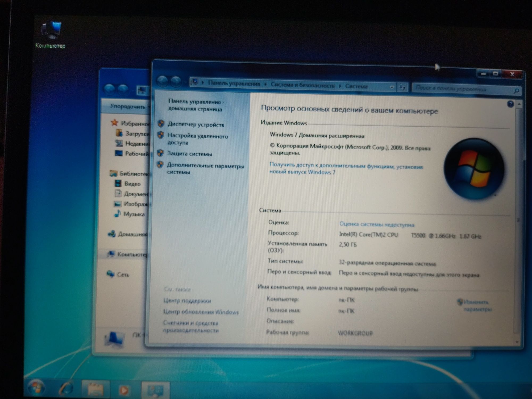The width and height of the screenshot is (532, 399).
Task: Select Видео library in Explorer sidebar
Action: pyautogui.click(x=132, y=184)
